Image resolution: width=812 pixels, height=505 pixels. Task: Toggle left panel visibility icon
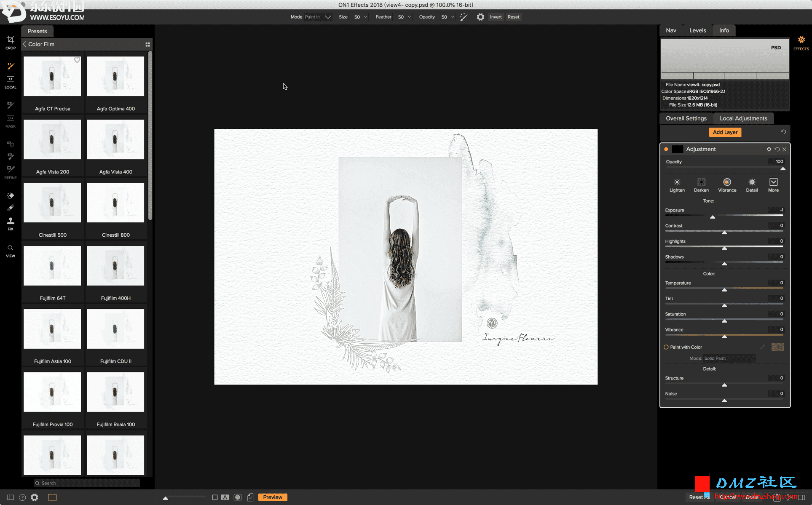coord(11,497)
